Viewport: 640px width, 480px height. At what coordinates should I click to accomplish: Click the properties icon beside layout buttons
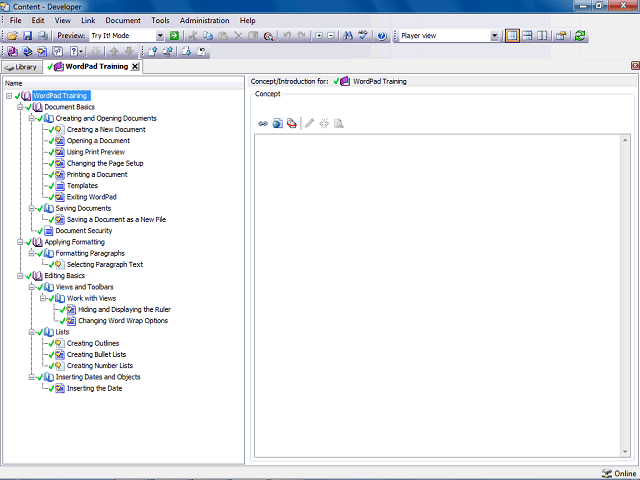[x=561, y=36]
